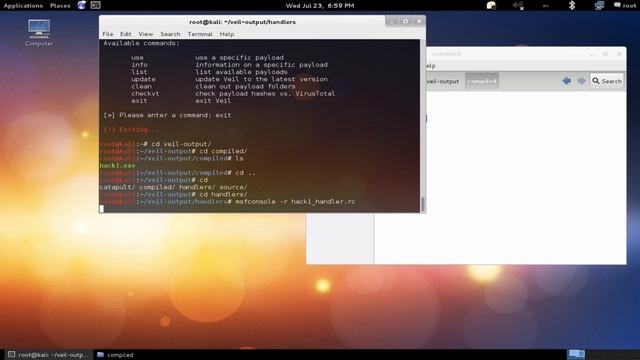
Task: Maximize the terminal window
Action: point(405,21)
